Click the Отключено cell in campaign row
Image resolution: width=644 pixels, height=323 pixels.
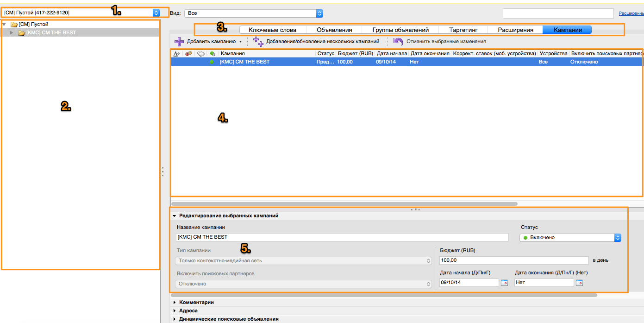pyautogui.click(x=584, y=62)
